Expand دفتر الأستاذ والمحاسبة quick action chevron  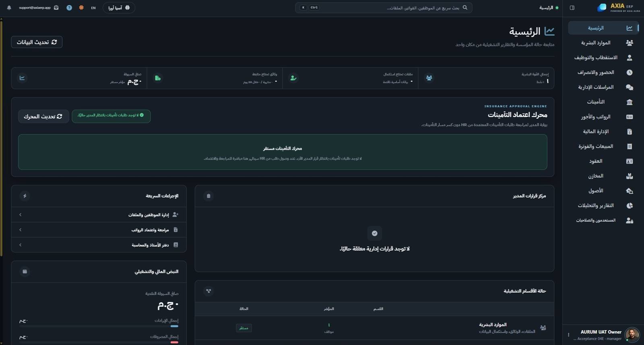pyautogui.click(x=21, y=245)
